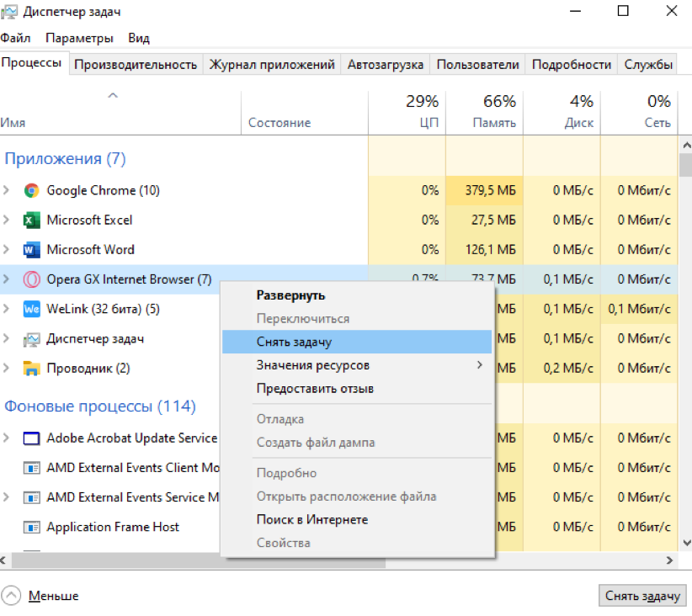Sort by the Сеть column header
This screenshot has width=692, height=616.
pyautogui.click(x=639, y=113)
